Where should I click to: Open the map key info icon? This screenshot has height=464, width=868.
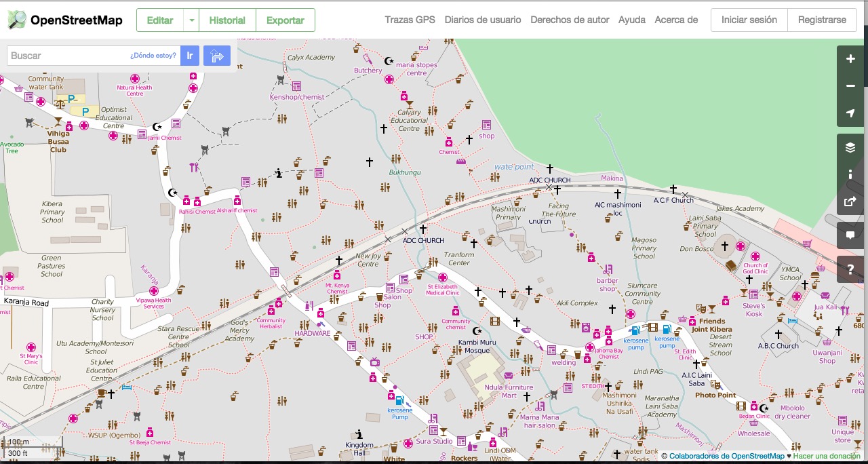pos(850,174)
